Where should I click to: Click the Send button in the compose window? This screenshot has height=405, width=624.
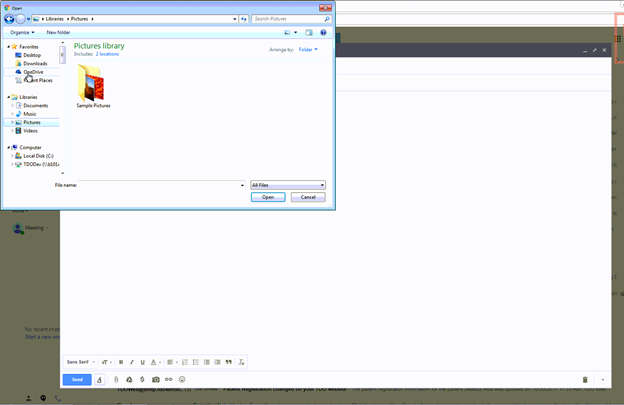tap(77, 379)
